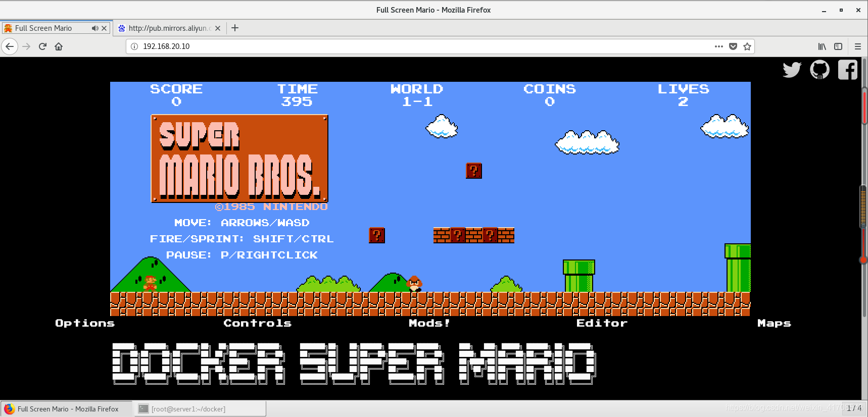Open the Maps game menu

(x=774, y=323)
